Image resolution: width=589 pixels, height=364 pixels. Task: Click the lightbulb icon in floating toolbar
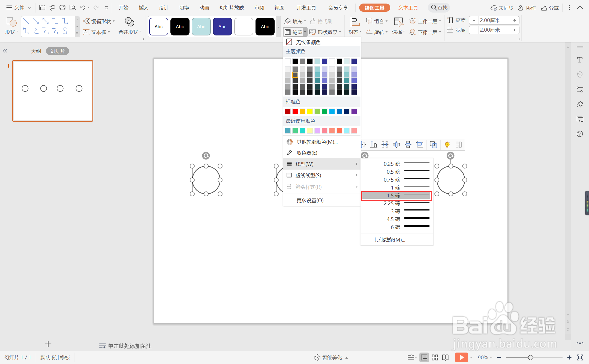click(447, 145)
